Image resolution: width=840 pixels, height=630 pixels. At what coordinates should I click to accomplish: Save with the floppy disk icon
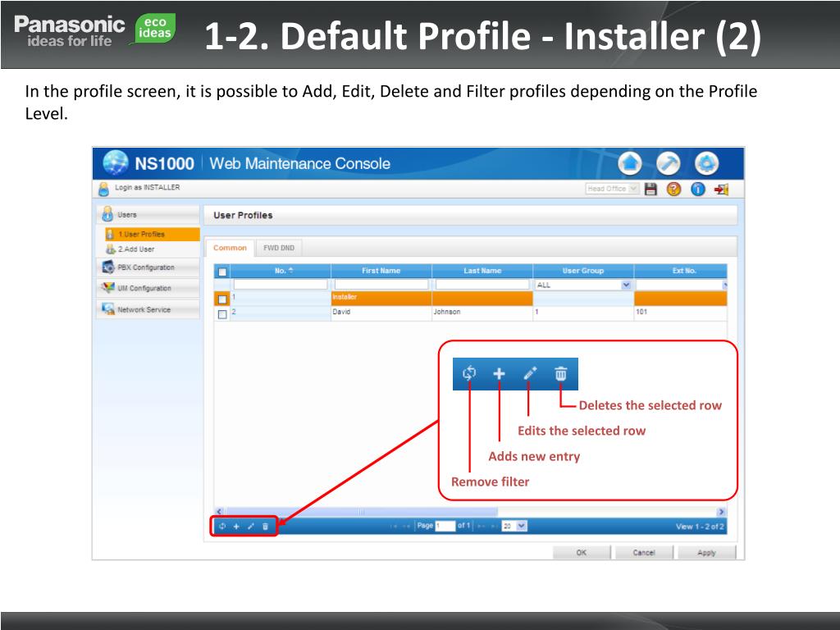pyautogui.click(x=651, y=189)
